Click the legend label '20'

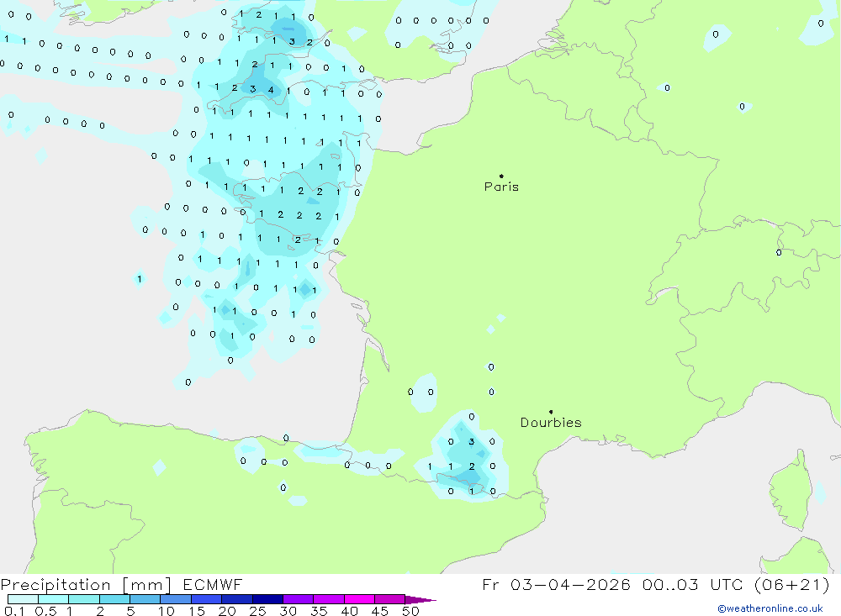pos(227,611)
